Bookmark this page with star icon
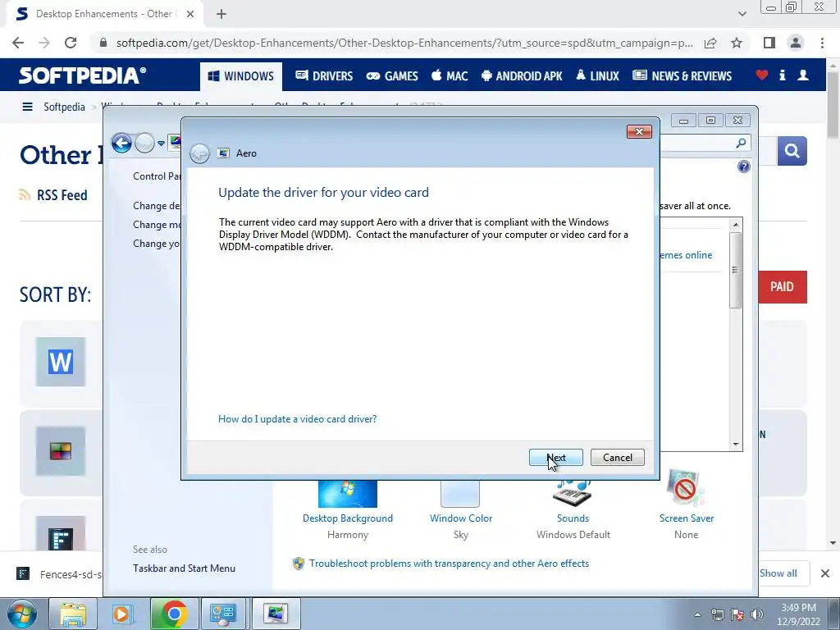 click(737, 43)
